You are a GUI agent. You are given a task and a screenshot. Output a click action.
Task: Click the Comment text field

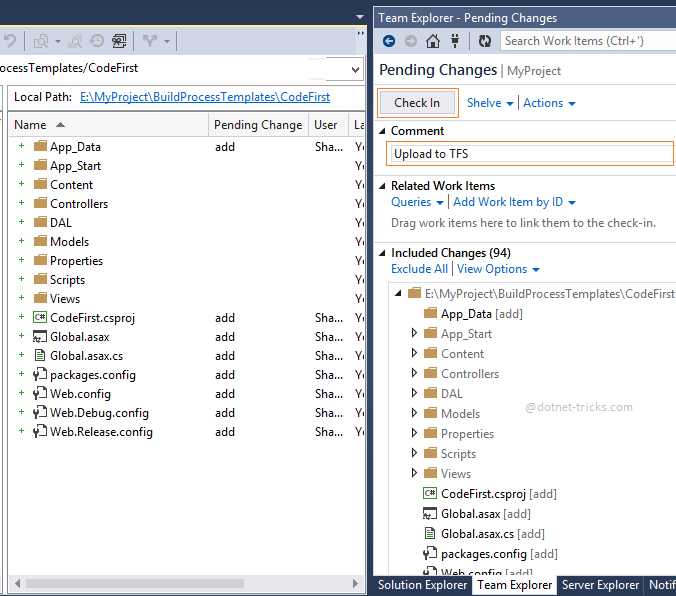[530, 154]
